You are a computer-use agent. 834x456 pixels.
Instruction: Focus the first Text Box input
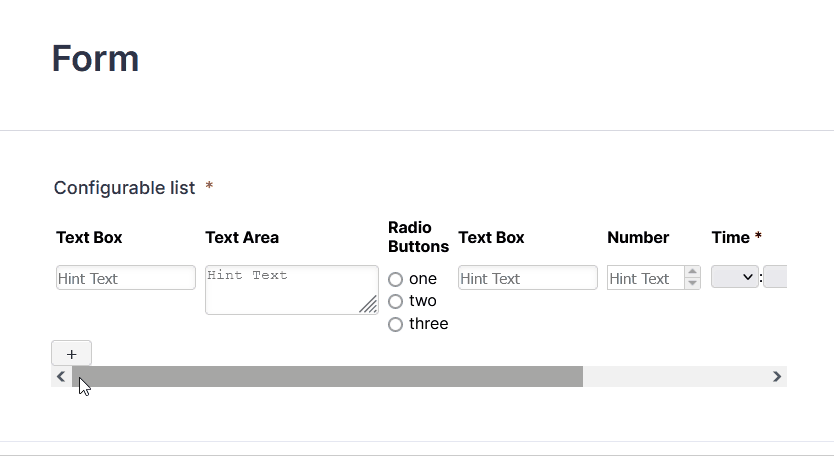point(125,278)
